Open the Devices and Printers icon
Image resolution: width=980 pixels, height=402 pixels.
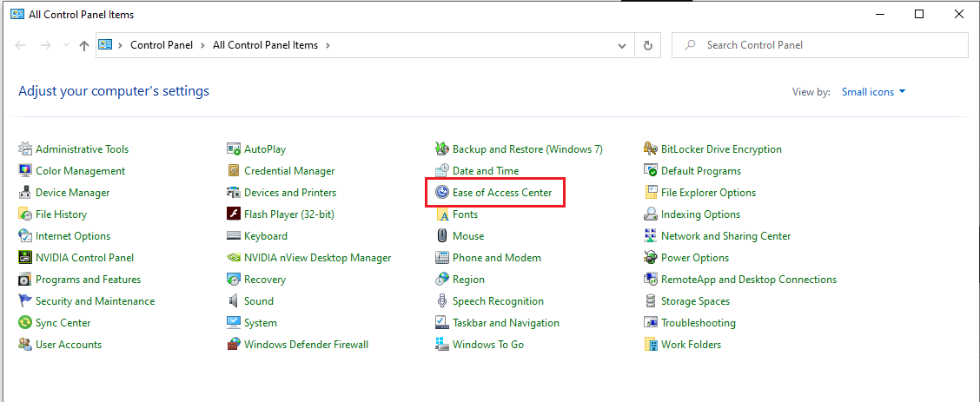[x=234, y=193]
